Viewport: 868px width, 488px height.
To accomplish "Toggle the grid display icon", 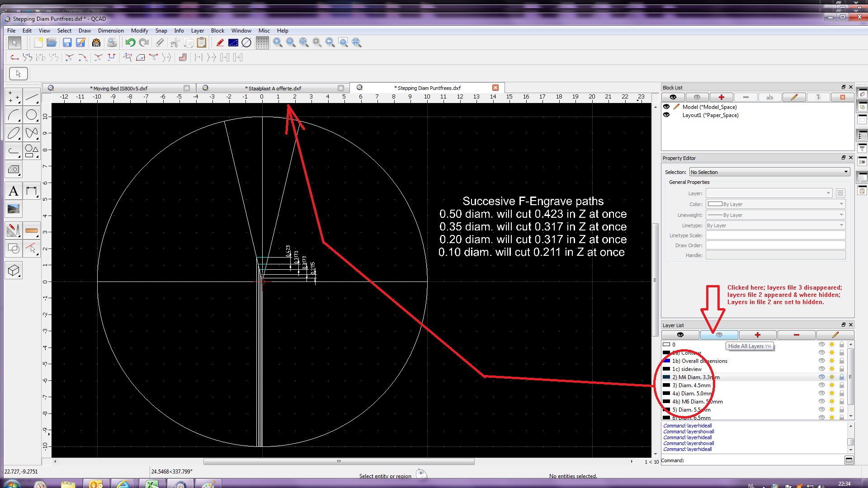I will pyautogui.click(x=262, y=42).
